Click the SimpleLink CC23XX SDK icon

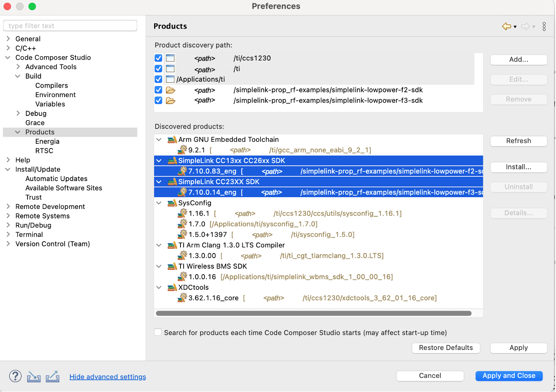point(172,182)
